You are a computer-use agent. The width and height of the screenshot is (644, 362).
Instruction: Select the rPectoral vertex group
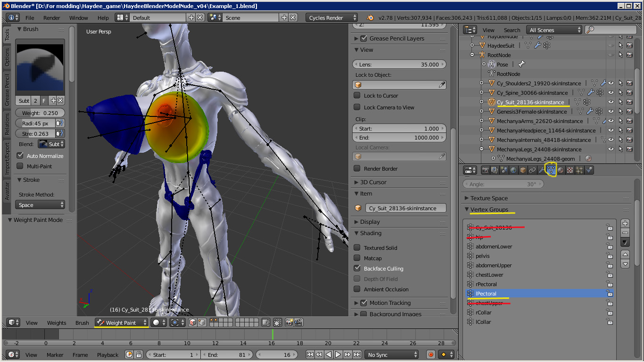[486, 284]
